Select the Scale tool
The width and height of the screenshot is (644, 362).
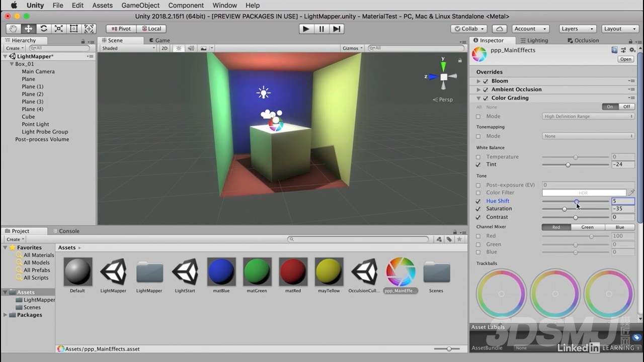coord(59,29)
